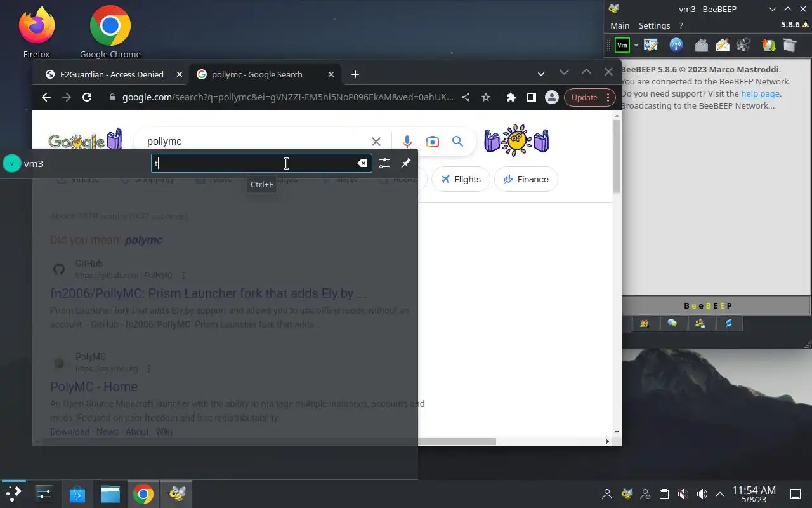Click the grayed network search icon in BeeBEEP

[x=743, y=45]
